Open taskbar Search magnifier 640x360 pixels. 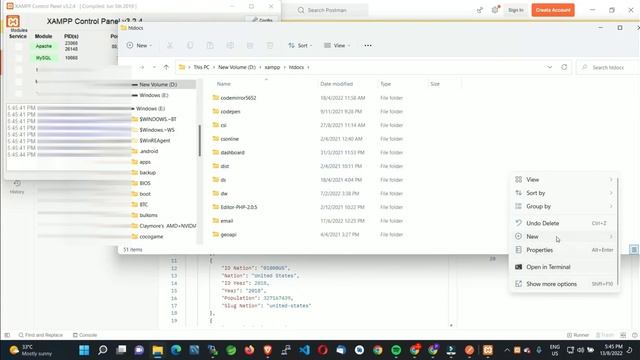[x=103, y=350]
